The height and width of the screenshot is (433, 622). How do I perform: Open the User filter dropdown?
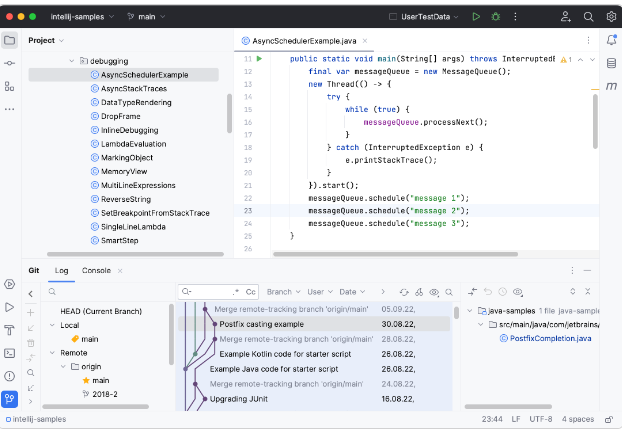point(320,292)
